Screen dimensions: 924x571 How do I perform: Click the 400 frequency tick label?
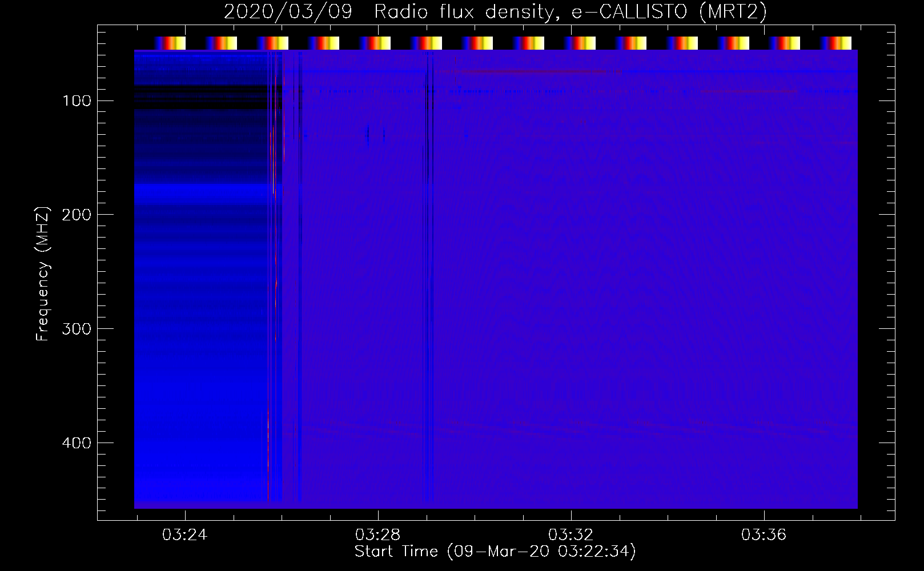pos(77,443)
